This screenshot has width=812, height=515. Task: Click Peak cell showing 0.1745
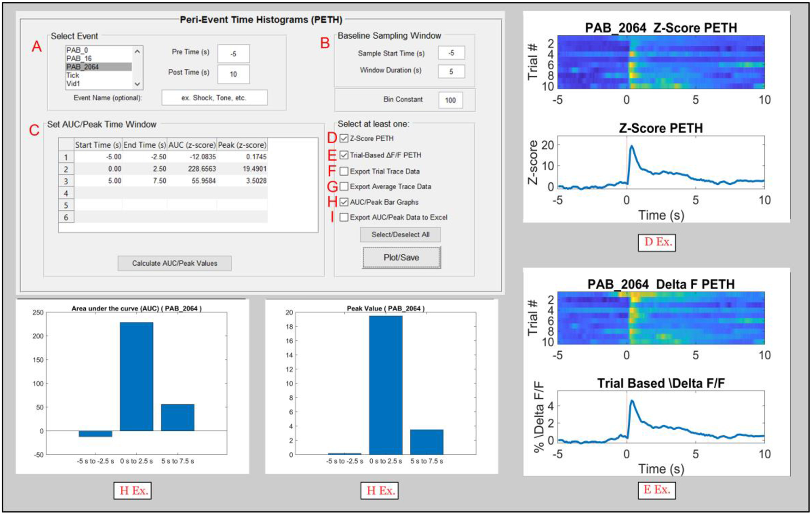pos(242,157)
